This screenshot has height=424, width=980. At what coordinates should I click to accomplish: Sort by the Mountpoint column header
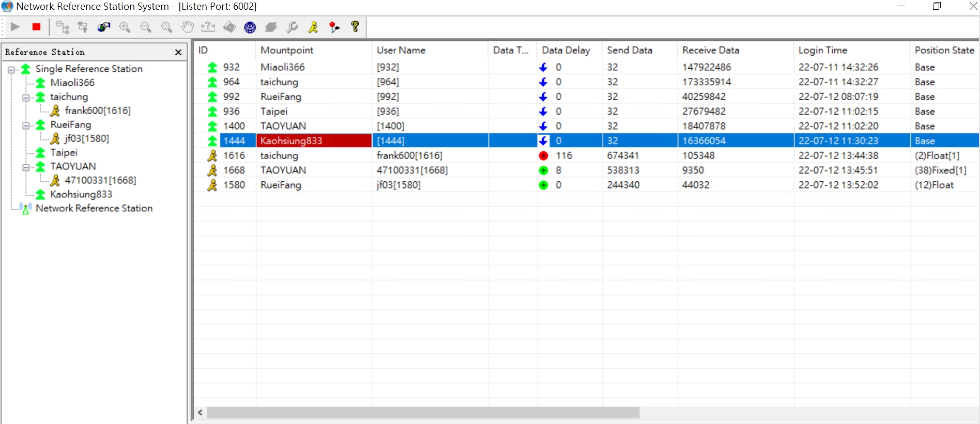coord(314,50)
